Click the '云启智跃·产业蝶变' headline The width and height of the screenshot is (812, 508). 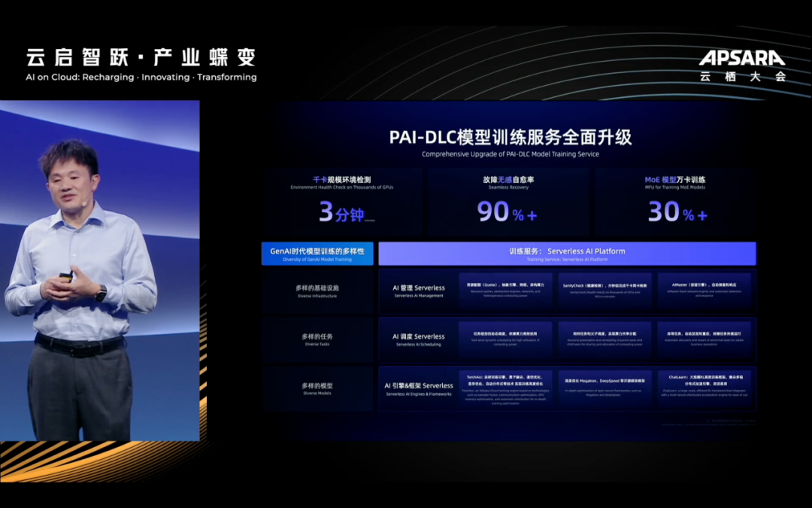[141, 57]
